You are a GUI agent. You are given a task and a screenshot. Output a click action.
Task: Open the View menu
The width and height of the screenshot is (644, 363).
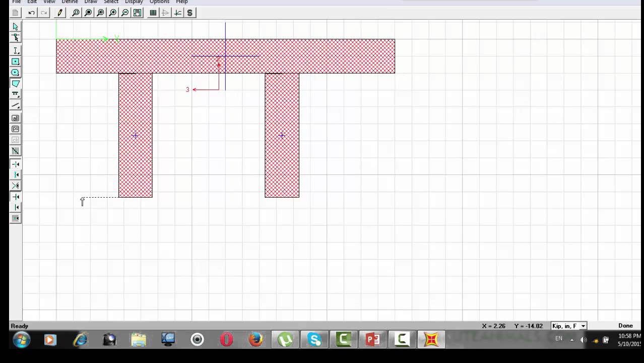point(49,2)
